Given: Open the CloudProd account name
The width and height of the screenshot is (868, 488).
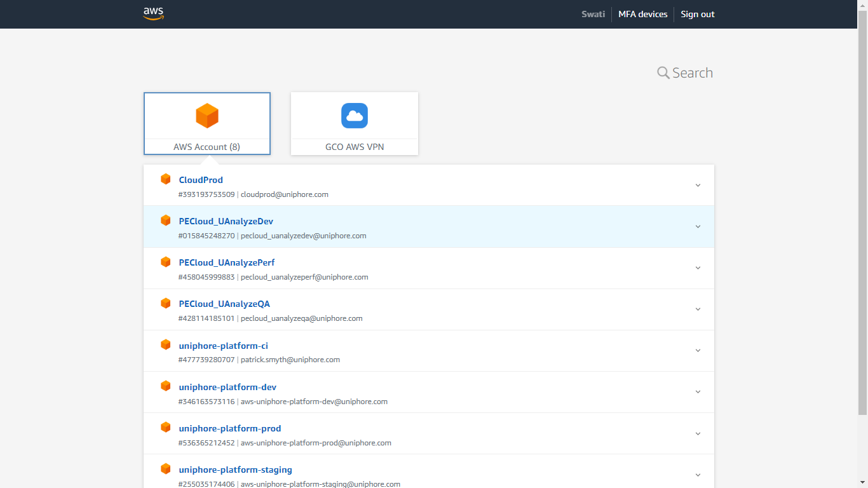Looking at the screenshot, I should click(x=201, y=180).
